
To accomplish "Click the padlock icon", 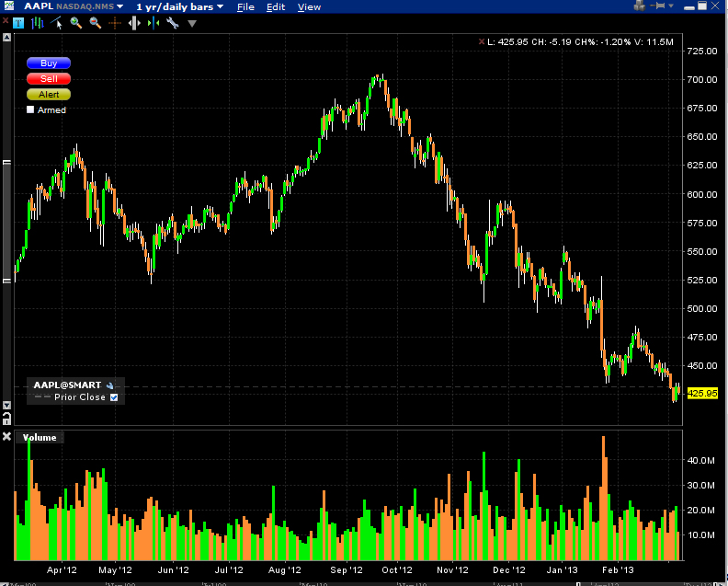I will click(6, 419).
